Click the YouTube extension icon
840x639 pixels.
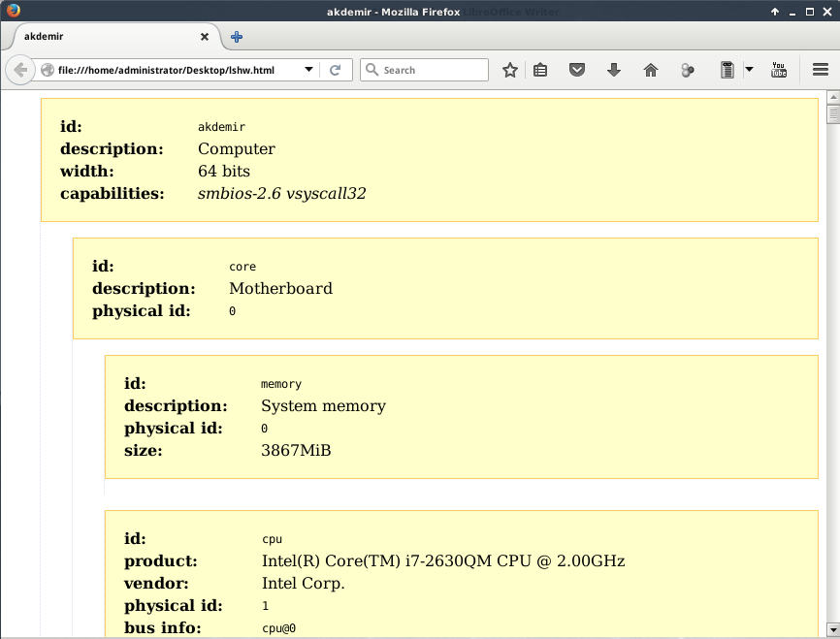point(779,70)
